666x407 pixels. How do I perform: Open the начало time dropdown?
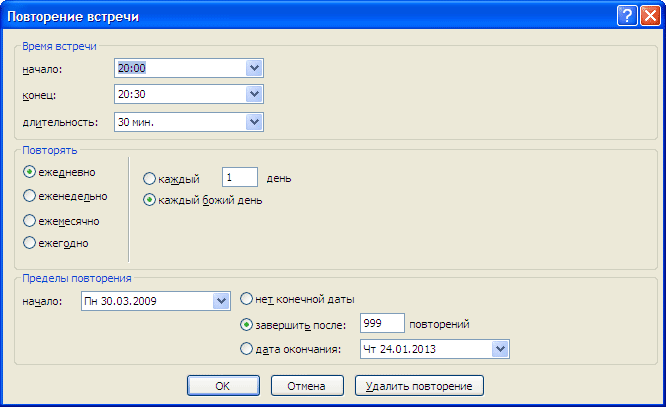click(254, 68)
